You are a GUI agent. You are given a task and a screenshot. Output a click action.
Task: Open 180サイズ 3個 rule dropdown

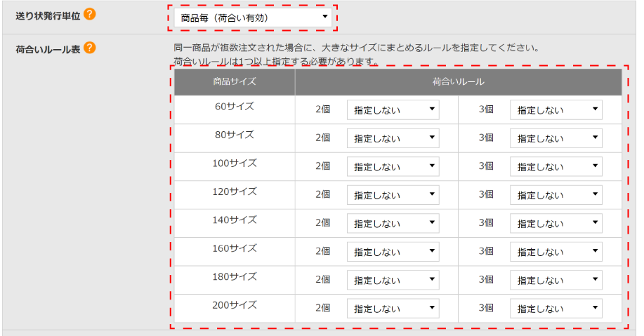point(556,280)
